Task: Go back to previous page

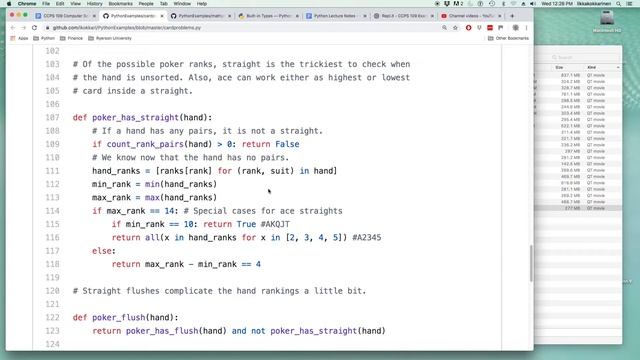Action: pos(13,28)
